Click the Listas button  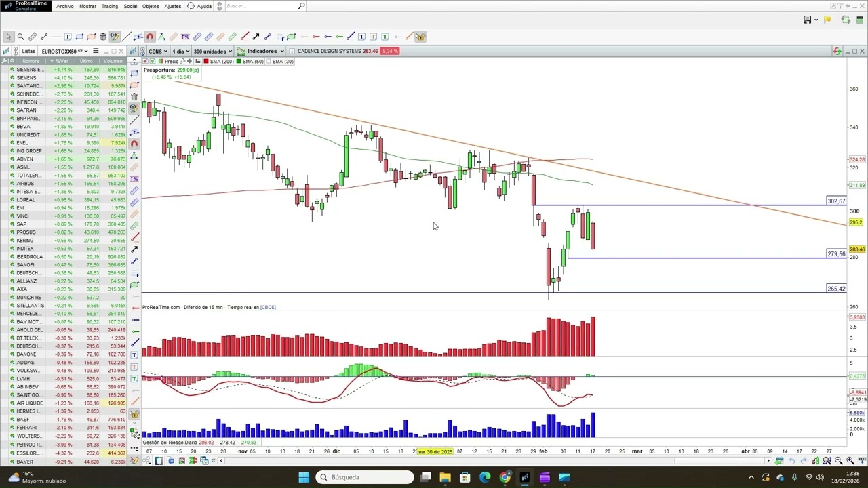tap(28, 52)
